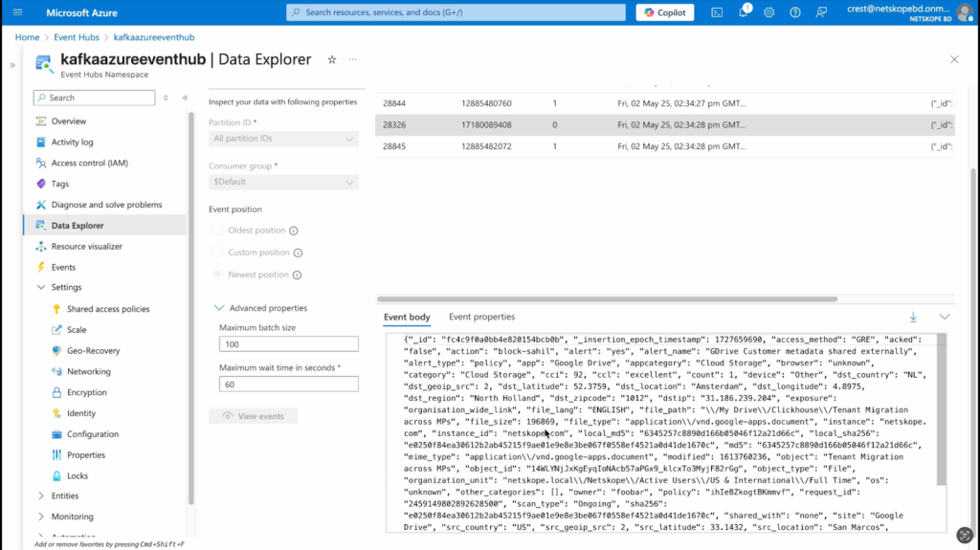
Task: Go to kafkaazureeventhub breadcrumb
Action: (x=154, y=37)
